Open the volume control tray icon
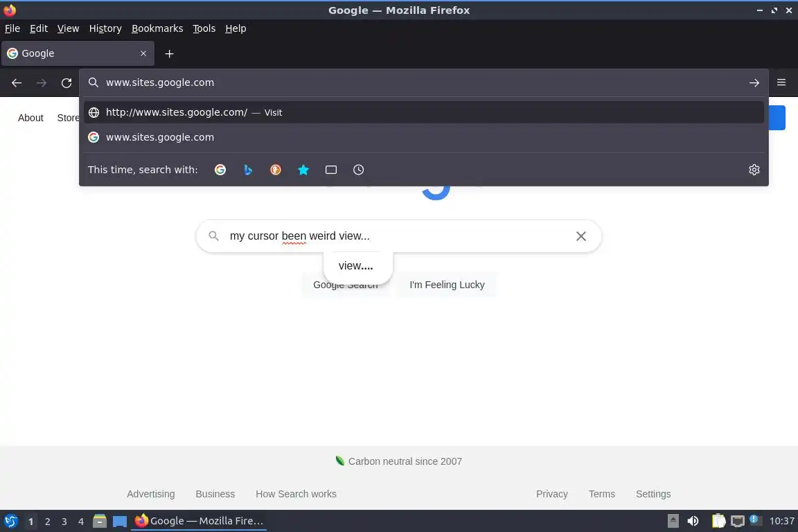The height and width of the screenshot is (532, 798). (x=693, y=521)
